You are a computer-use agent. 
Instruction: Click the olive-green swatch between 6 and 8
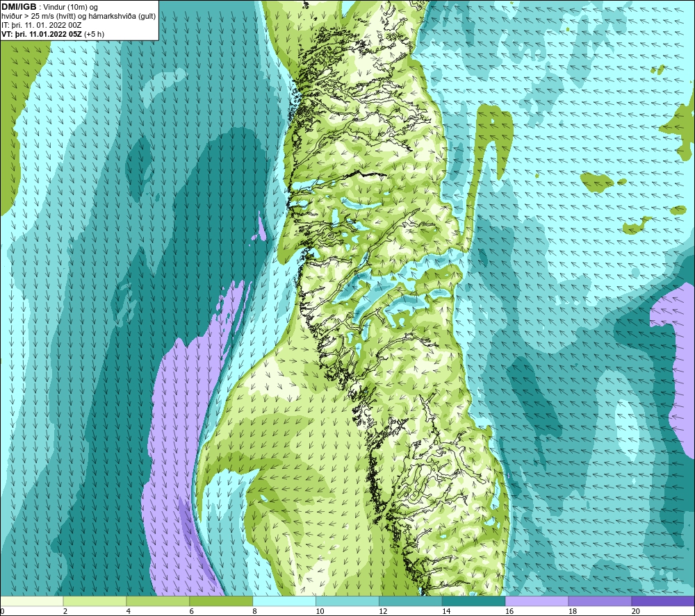point(221,601)
